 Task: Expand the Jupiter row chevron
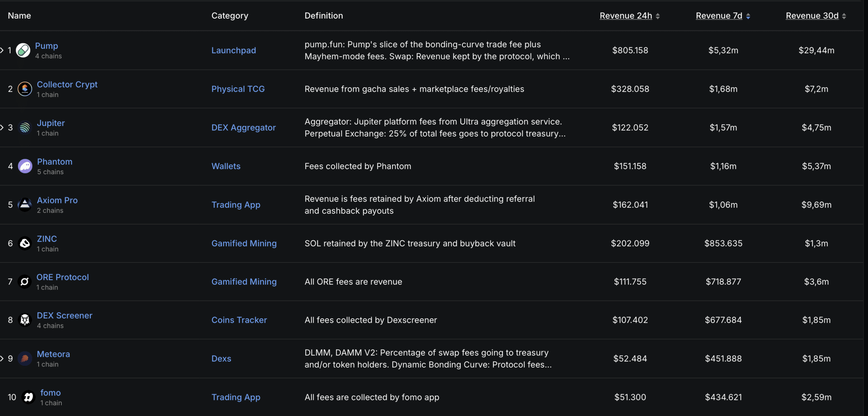[x=2, y=128]
